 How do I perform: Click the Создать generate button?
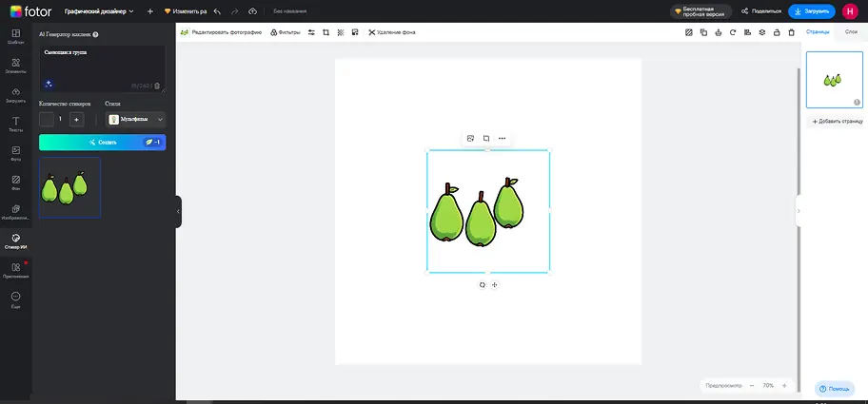point(103,142)
